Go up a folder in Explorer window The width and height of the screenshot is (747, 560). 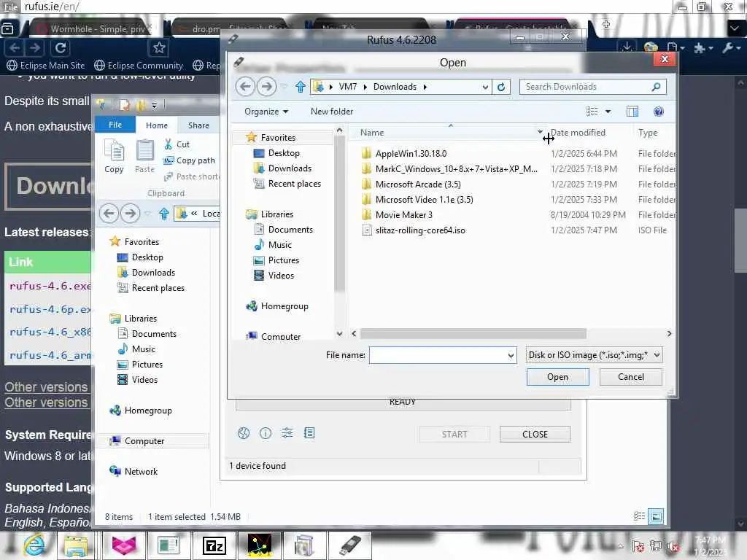[x=164, y=214]
